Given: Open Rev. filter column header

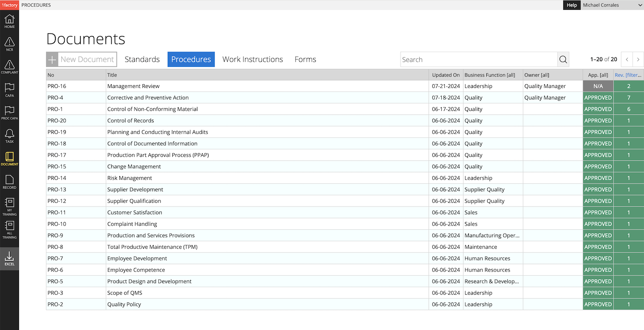Looking at the screenshot, I should point(628,75).
